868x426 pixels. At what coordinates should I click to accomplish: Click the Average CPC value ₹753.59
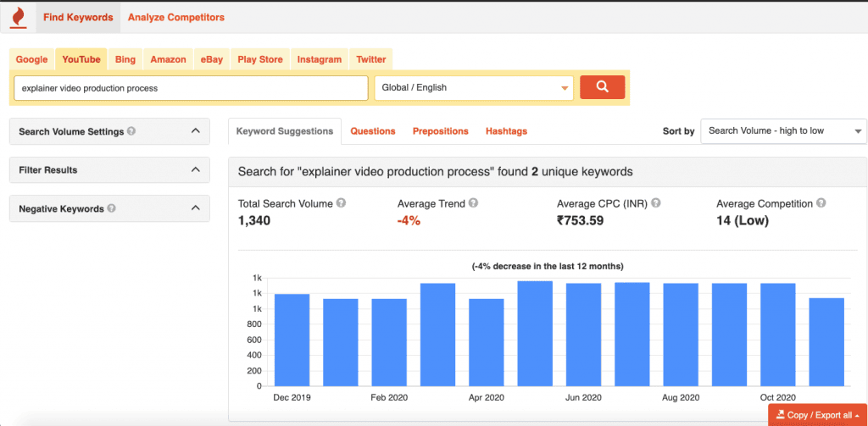pos(580,221)
